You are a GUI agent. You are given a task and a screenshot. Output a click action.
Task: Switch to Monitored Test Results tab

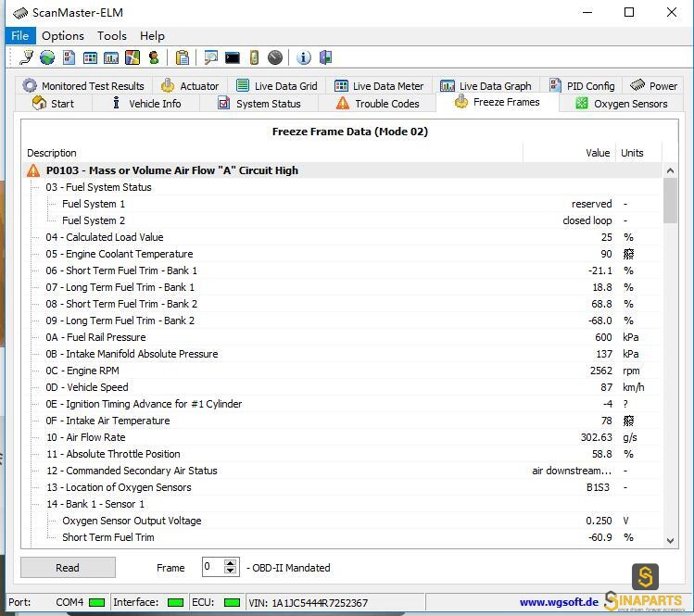pos(83,86)
